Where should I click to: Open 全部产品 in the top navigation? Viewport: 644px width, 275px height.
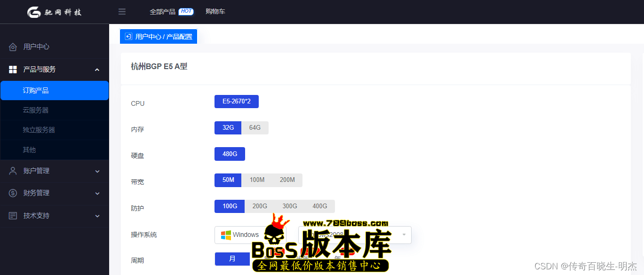(x=163, y=12)
